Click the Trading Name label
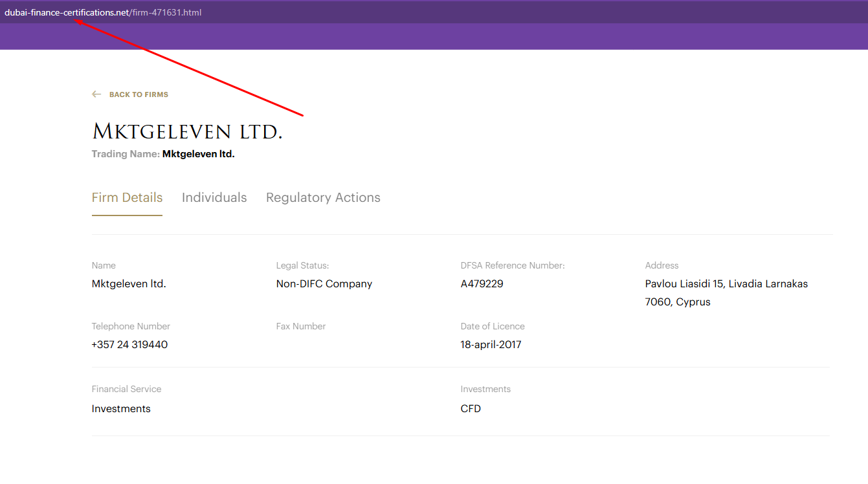Viewport: 868px width, 484px height. coord(126,154)
